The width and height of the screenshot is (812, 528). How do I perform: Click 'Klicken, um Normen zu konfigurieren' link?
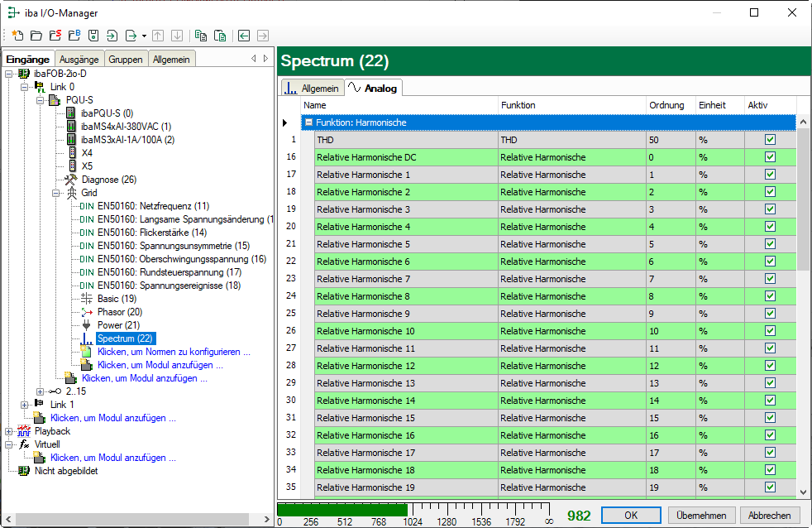[x=173, y=352]
